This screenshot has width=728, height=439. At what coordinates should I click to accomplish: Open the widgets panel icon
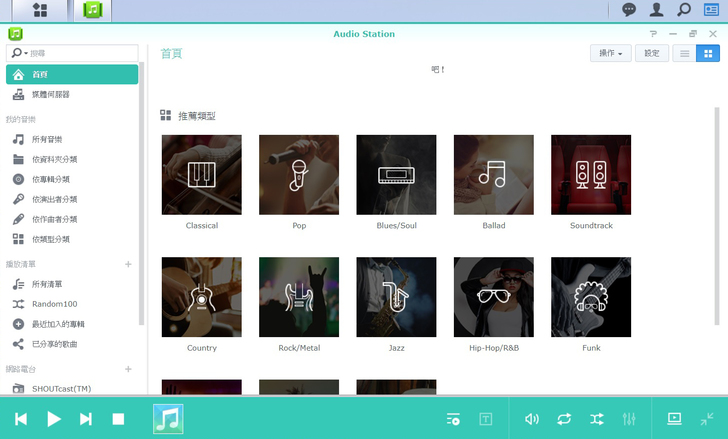point(711,10)
